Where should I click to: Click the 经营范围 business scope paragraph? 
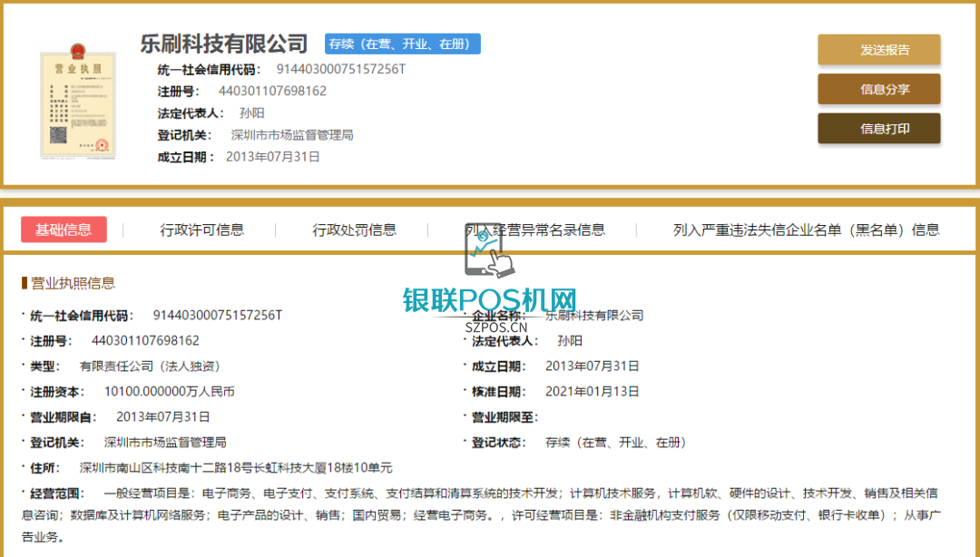coord(481,515)
